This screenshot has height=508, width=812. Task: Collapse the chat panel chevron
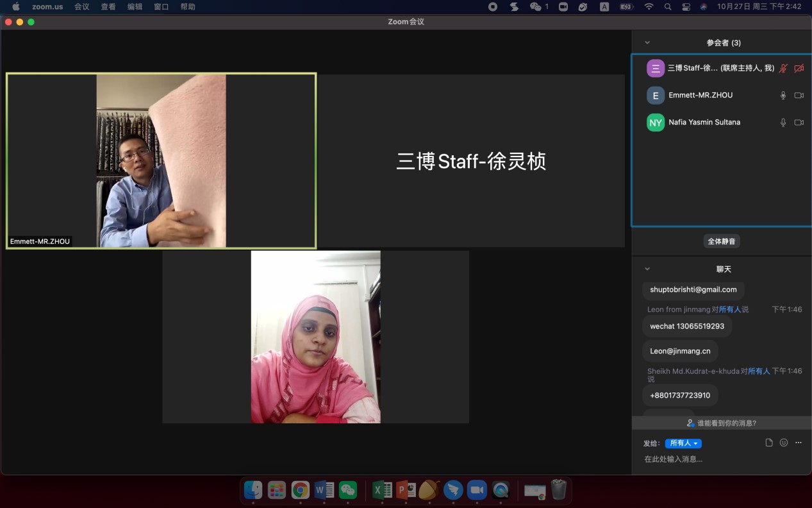[647, 269]
